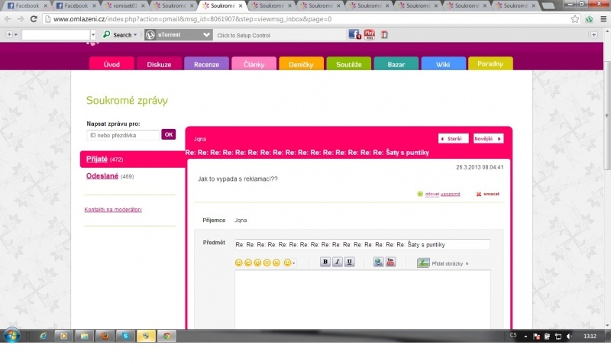Apply italic formatting in message editor
The image size is (611, 364).
pyautogui.click(x=337, y=262)
